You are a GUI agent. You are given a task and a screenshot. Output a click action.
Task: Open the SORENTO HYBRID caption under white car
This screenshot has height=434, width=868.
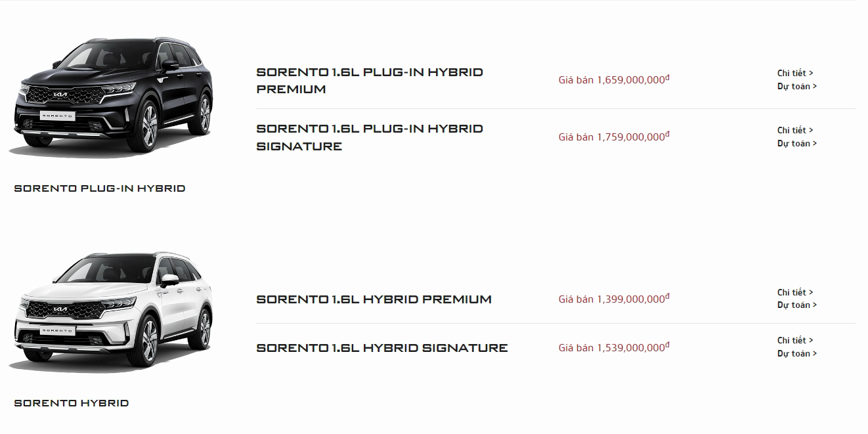coord(72,403)
